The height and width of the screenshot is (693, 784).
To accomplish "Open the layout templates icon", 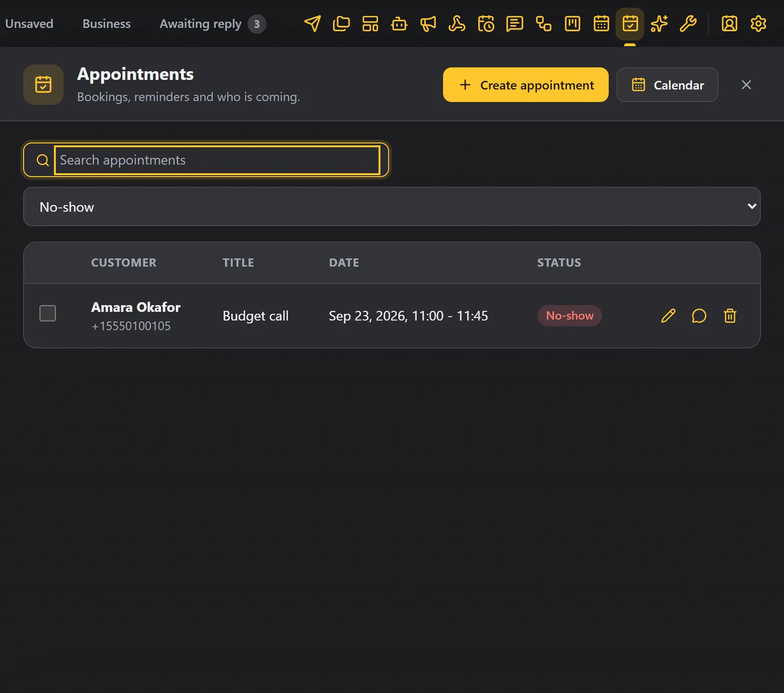I will coord(370,24).
